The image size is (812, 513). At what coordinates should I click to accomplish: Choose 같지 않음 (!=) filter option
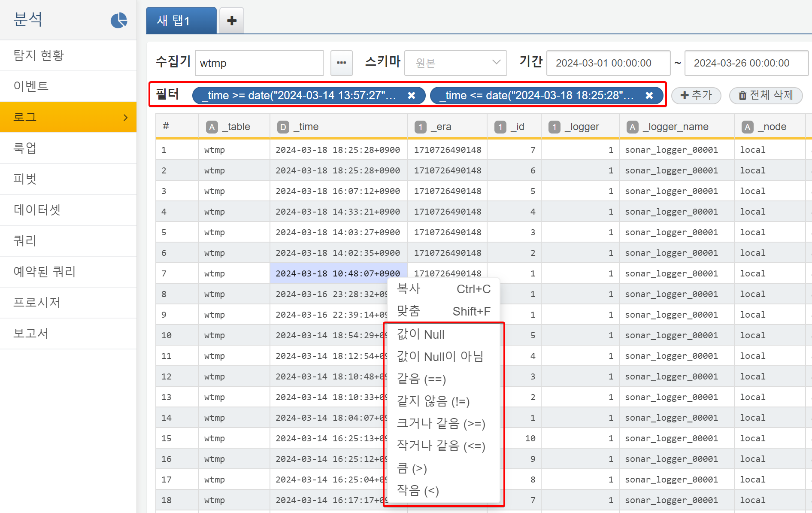(x=444, y=401)
